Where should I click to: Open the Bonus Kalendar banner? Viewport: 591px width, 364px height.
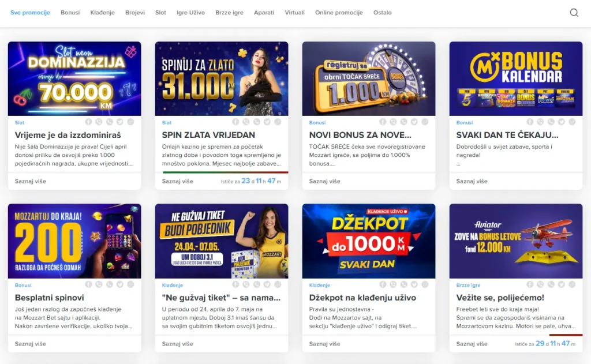(x=516, y=79)
